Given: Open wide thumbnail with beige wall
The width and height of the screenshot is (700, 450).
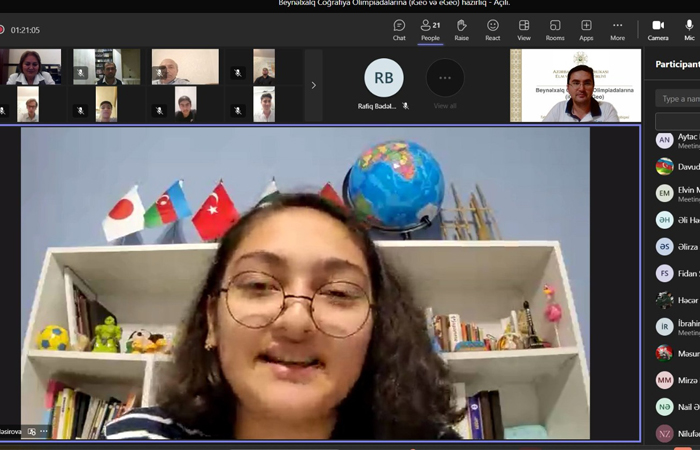Looking at the screenshot, I should (x=185, y=67).
